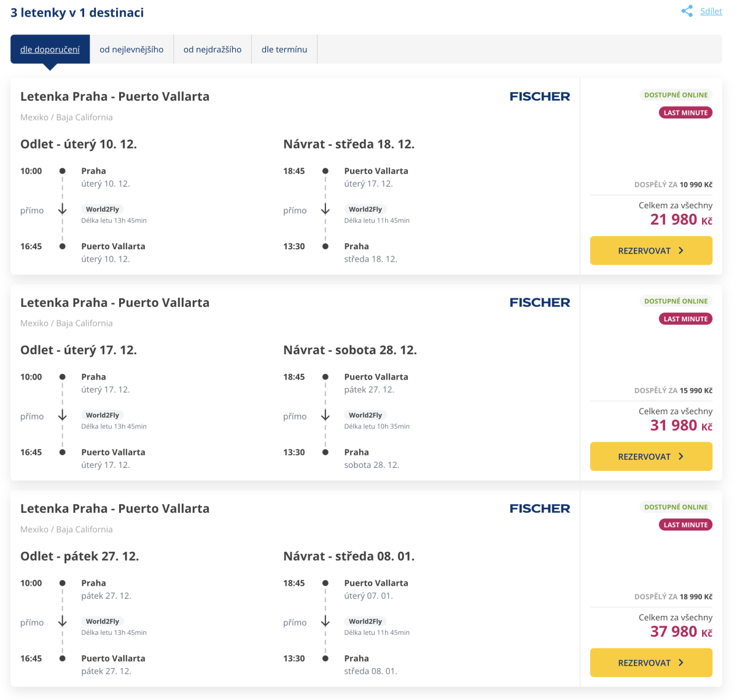The height and width of the screenshot is (700, 737).
Task: Click the Fischer logo on first flight
Action: pyautogui.click(x=540, y=96)
